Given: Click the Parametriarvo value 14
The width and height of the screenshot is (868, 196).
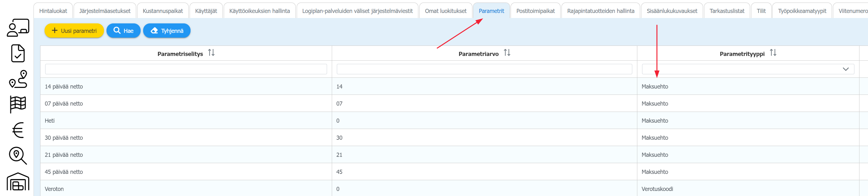Looking at the screenshot, I should [x=339, y=86].
